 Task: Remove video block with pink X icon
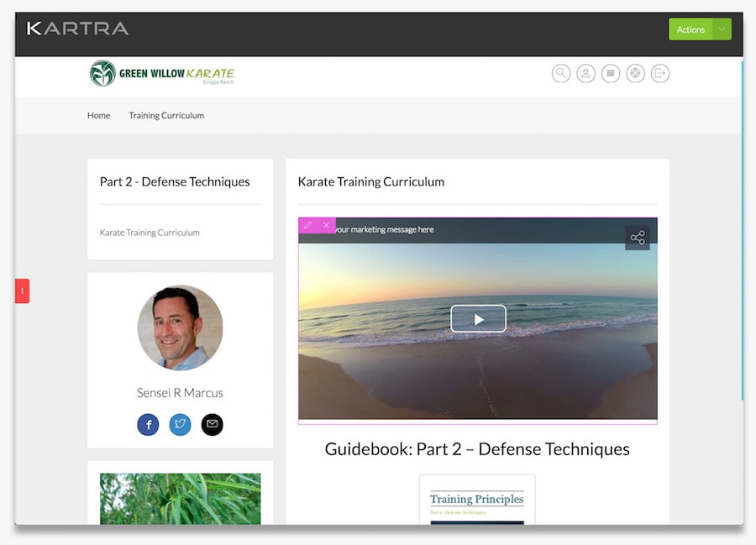pyautogui.click(x=326, y=226)
